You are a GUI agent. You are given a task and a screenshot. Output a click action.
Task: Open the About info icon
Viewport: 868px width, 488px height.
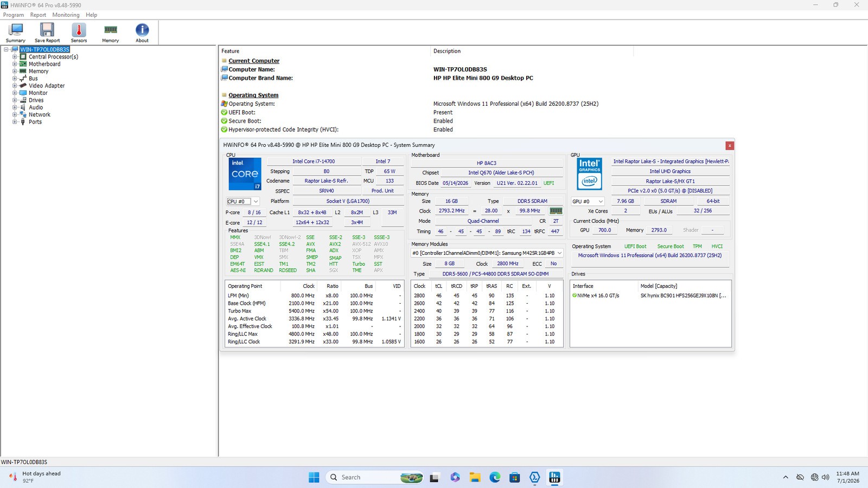click(142, 33)
